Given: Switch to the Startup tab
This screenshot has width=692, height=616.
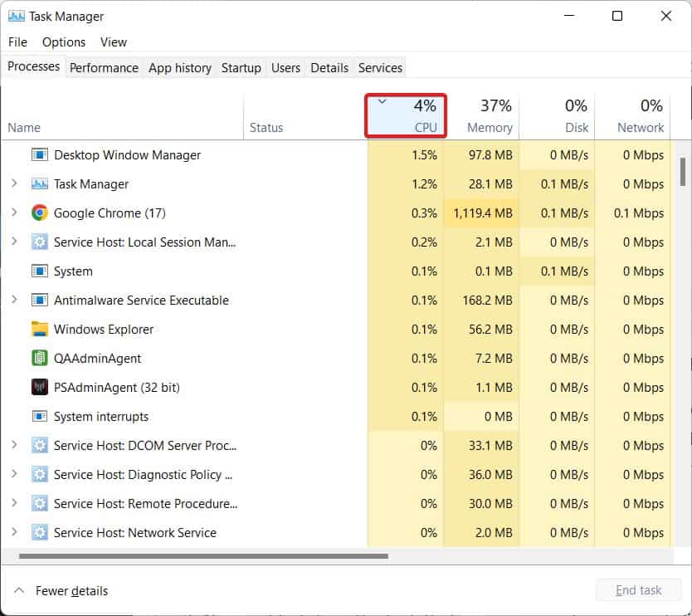Looking at the screenshot, I should coord(241,68).
